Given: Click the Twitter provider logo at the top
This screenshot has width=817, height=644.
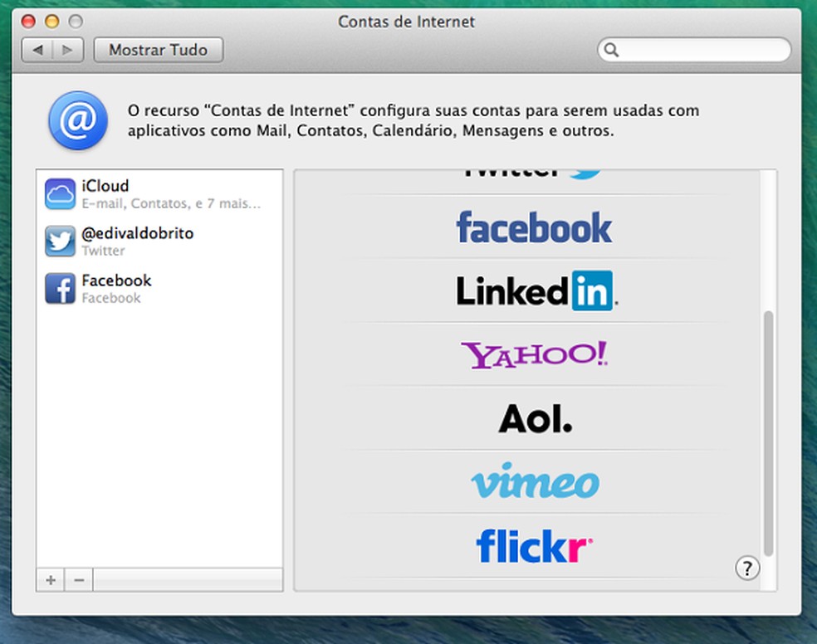Looking at the screenshot, I should (534, 169).
